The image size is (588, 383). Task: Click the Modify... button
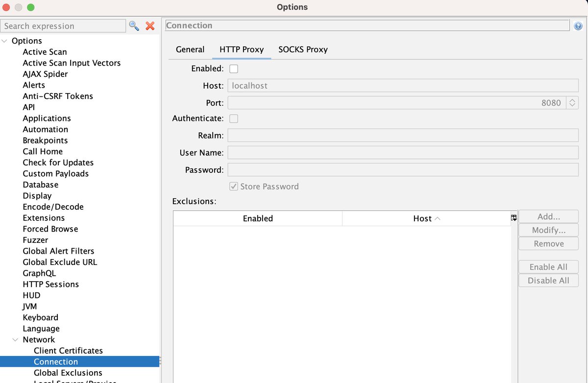click(x=549, y=230)
